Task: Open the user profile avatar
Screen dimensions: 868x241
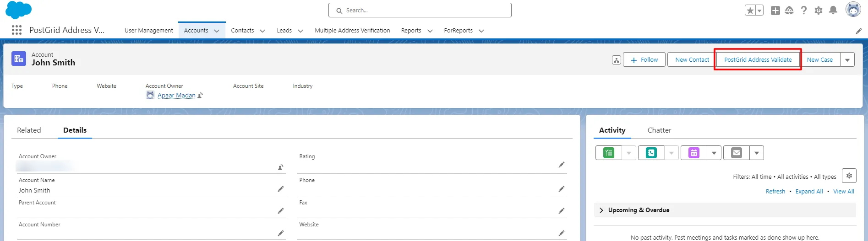Action: [x=853, y=10]
